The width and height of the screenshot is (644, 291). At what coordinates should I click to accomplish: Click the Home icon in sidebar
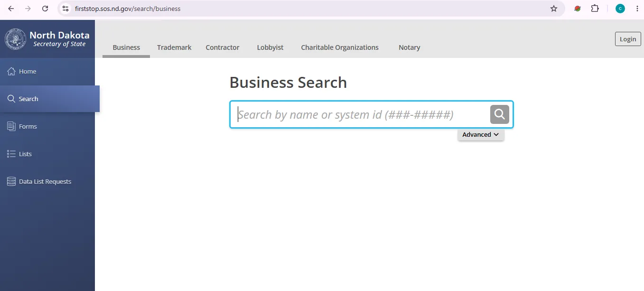click(11, 71)
